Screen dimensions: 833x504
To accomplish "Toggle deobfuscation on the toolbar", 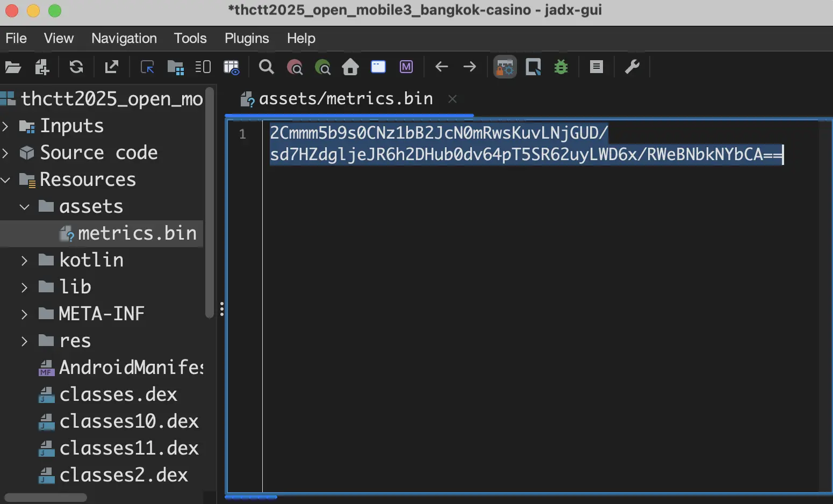I will click(505, 67).
